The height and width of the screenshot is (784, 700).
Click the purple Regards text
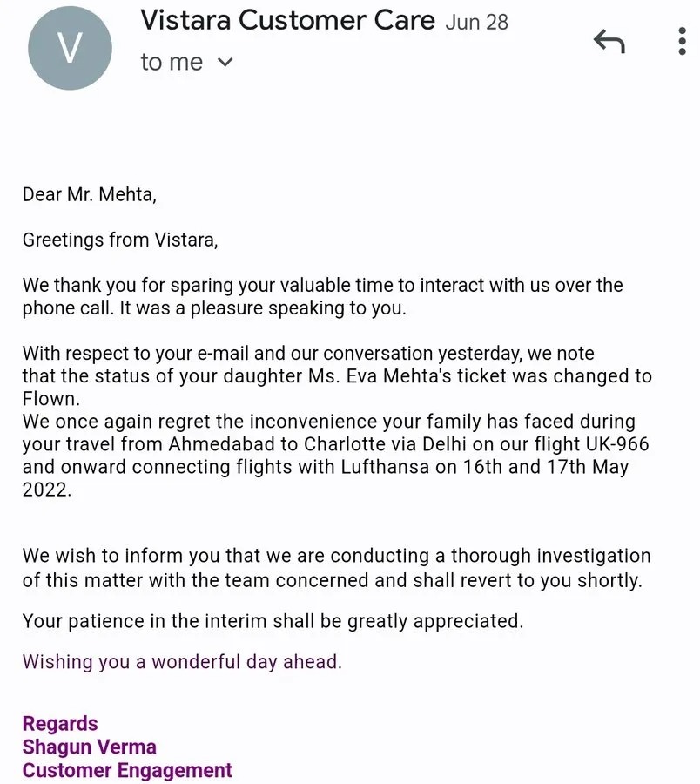pyautogui.click(x=60, y=724)
